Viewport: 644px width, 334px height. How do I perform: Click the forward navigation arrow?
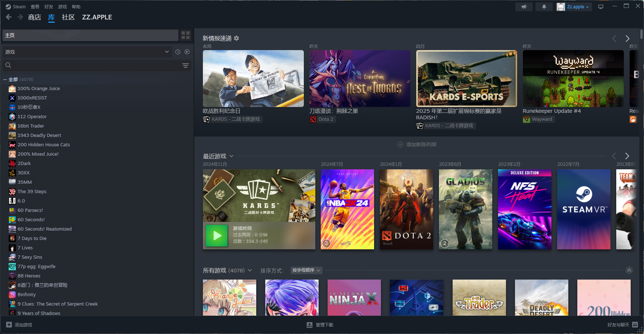[20, 17]
